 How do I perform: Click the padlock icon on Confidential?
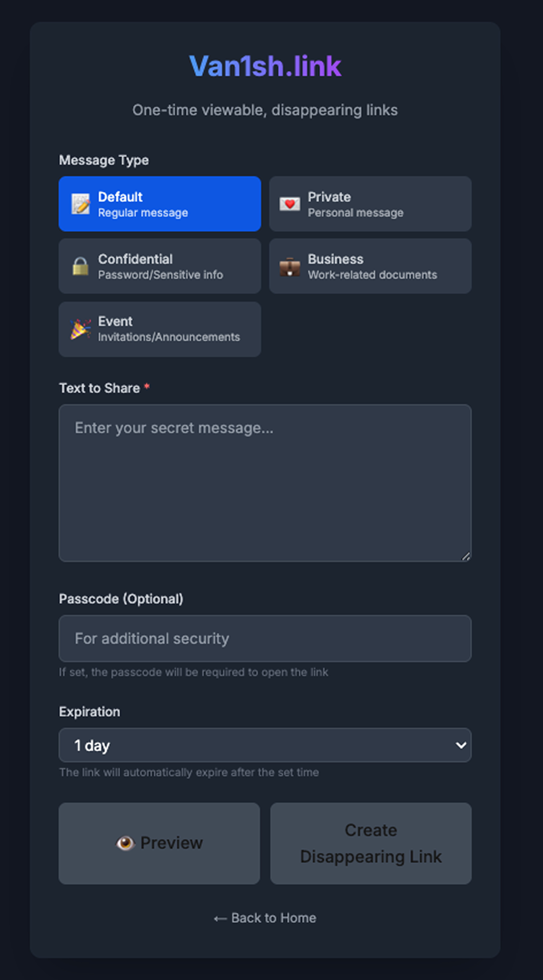(81, 266)
